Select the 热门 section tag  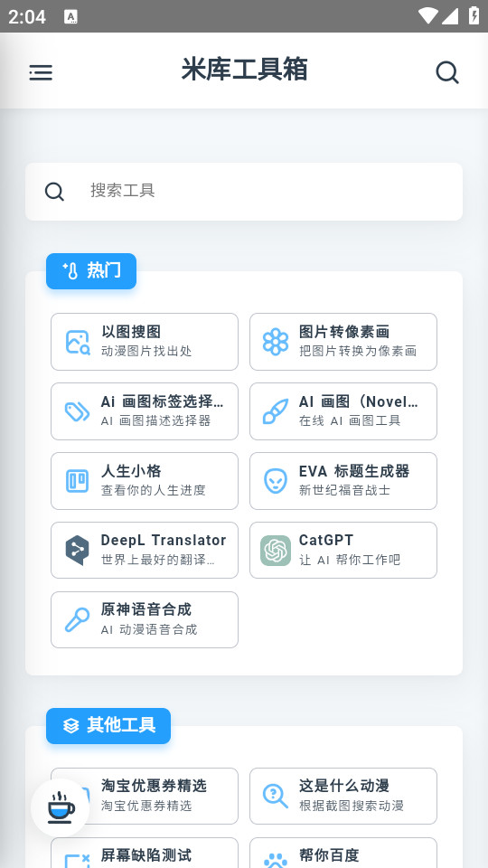pyautogui.click(x=91, y=271)
